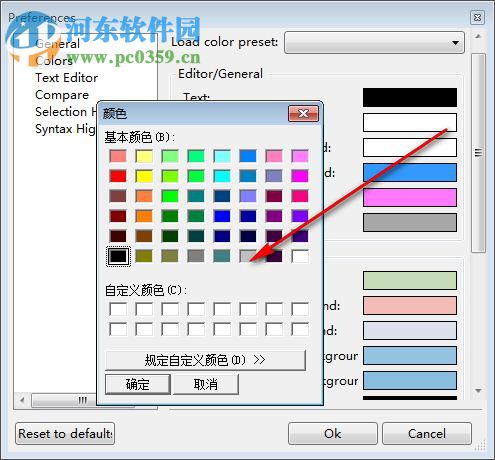Image resolution: width=495 pixels, height=460 pixels.
Task: Confirm the color with the 确定 button
Action: 138,384
